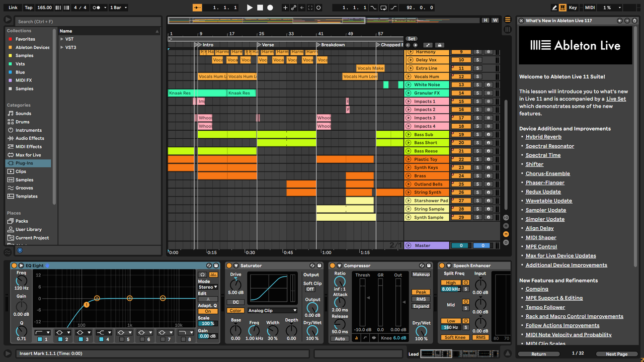Click the Compressor Ratio knob
This screenshot has height=362, width=644.
click(340, 282)
